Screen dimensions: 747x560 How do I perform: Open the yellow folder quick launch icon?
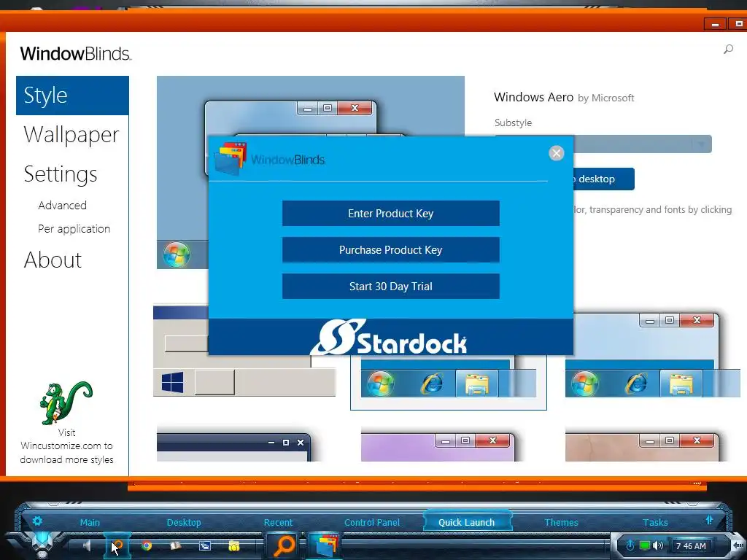234,545
